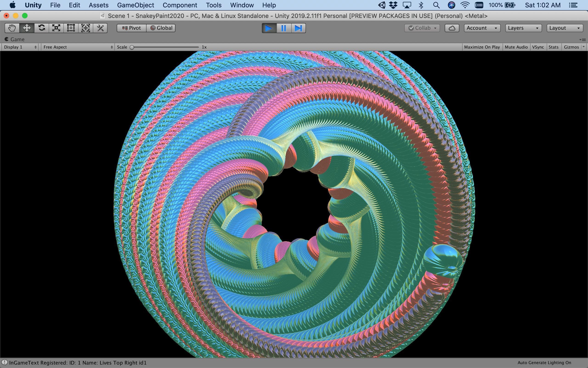Open the Apple menu
The width and height of the screenshot is (588, 368).
point(12,5)
